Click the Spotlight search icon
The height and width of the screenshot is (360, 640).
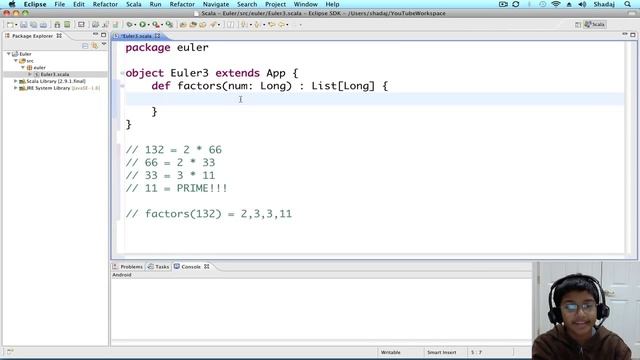628,4
